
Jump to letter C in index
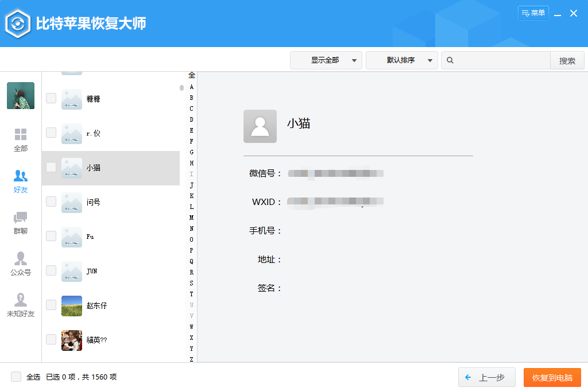pos(192,109)
